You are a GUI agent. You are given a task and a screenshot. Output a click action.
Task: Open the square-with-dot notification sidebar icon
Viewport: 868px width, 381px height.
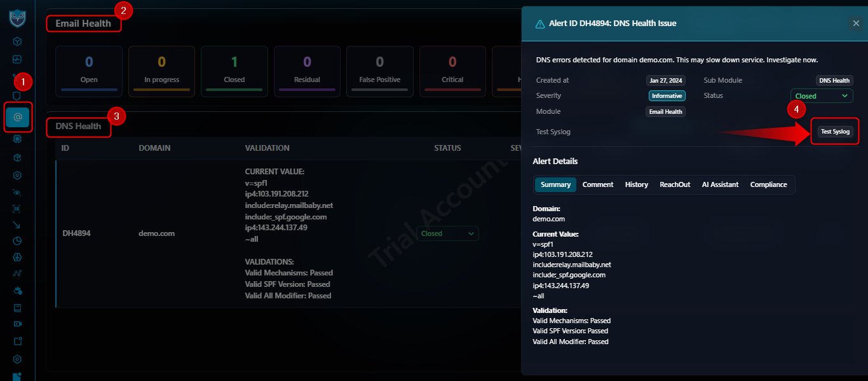[18, 341]
